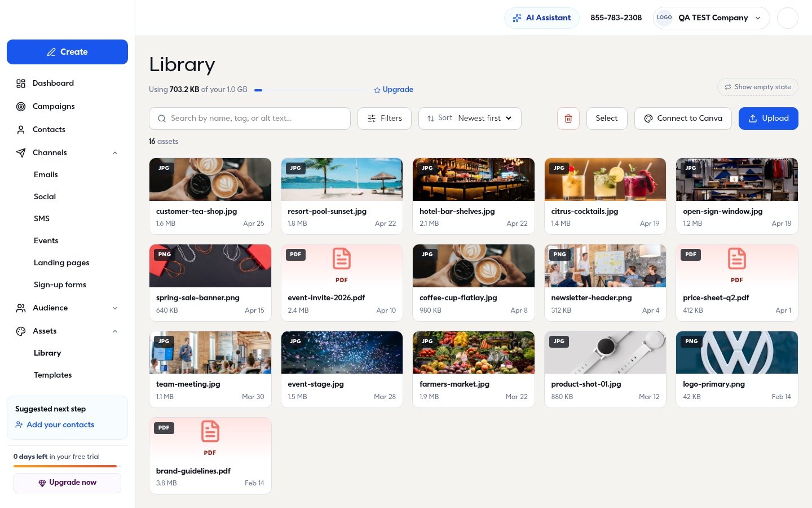Collapse the Channels section chevron
The image size is (812, 508).
115,153
